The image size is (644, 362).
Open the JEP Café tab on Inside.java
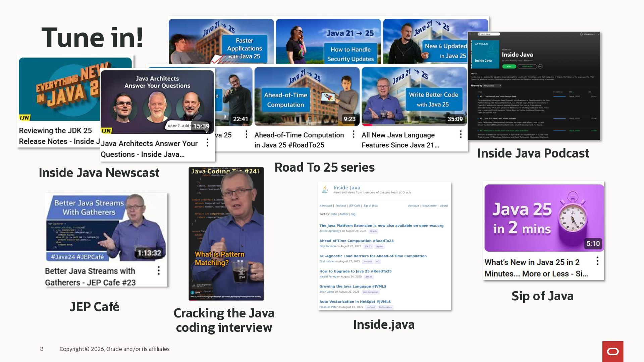355,206
